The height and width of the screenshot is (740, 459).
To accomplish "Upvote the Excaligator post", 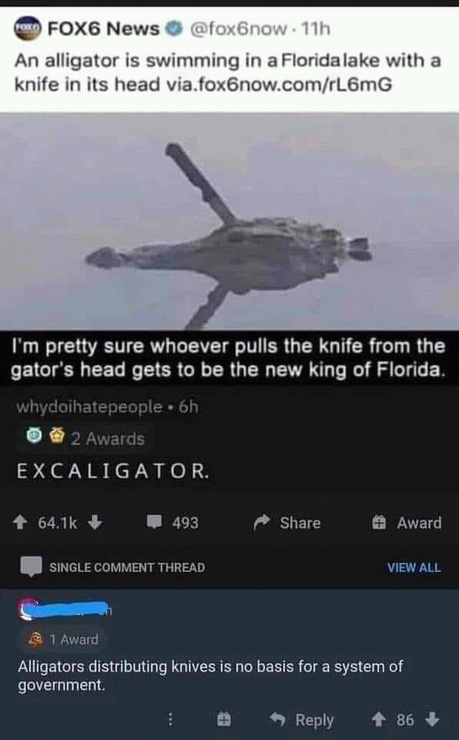I will pos(19,522).
